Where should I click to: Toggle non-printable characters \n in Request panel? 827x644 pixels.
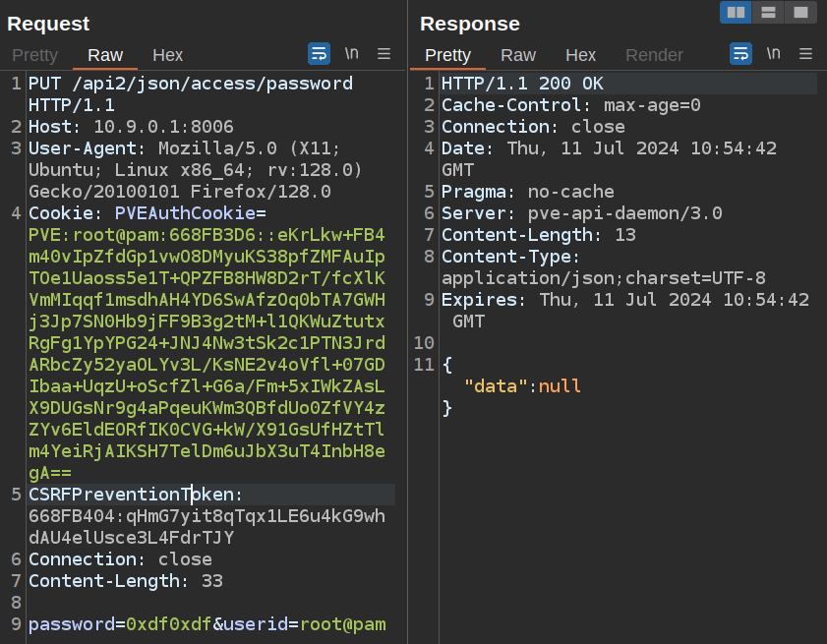[x=351, y=54]
